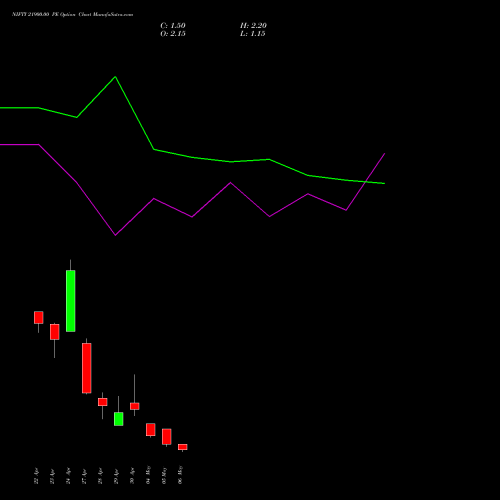The image size is (500, 500).
Task: Click the '27 Apr' date axis label
Action: (x=85, y=476)
